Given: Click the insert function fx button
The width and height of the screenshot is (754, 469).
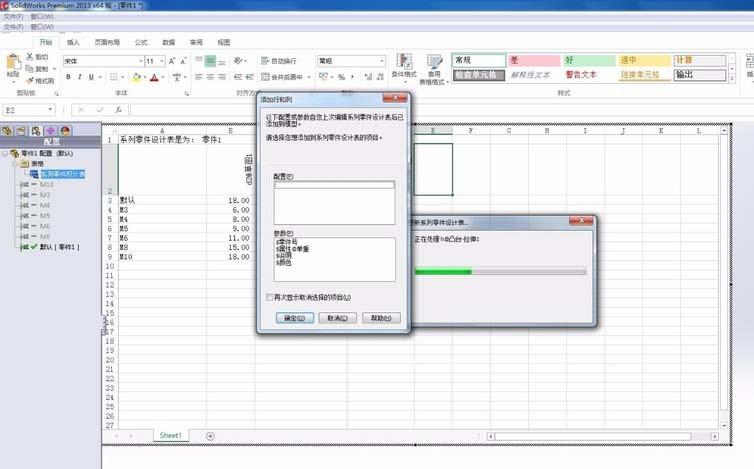Looking at the screenshot, I should click(118, 110).
